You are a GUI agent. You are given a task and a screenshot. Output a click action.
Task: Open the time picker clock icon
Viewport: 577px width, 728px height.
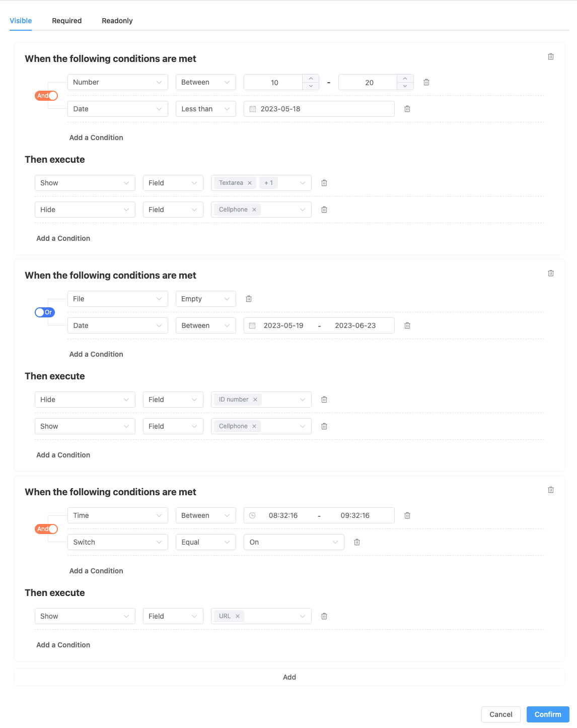(253, 515)
